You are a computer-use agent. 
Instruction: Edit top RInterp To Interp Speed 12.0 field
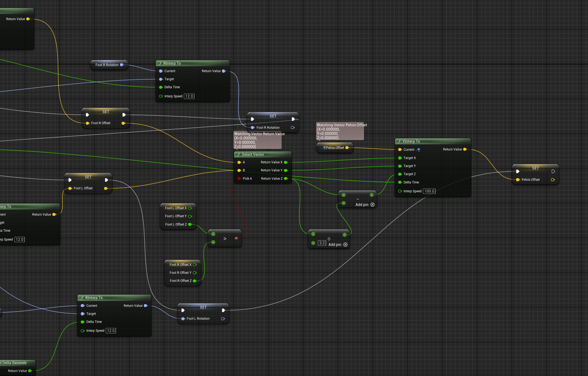pos(189,96)
